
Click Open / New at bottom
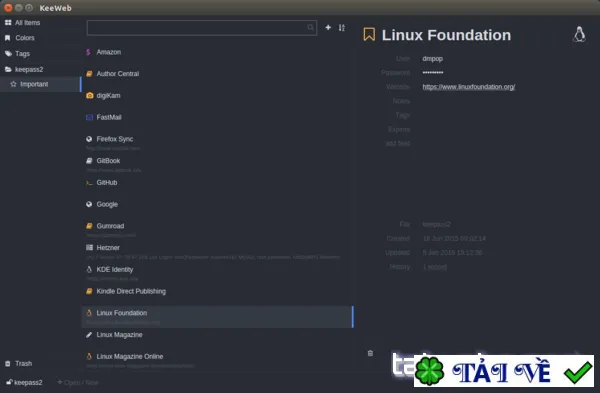point(78,382)
